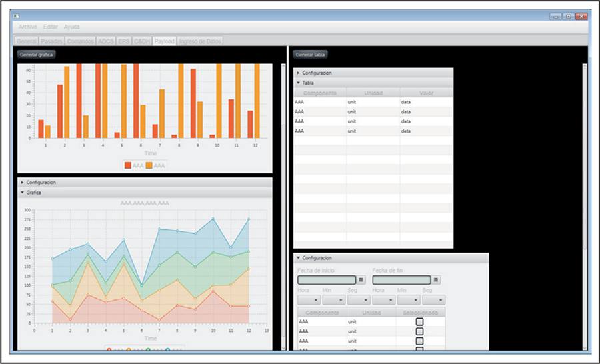Click the Generar tabla button
Viewport: 600px width, 364px height.
311,55
